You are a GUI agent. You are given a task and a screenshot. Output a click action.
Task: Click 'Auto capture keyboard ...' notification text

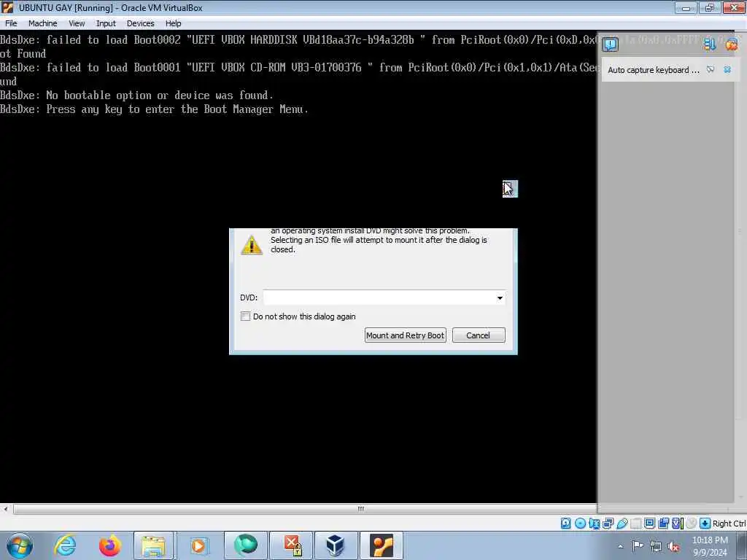click(x=653, y=70)
